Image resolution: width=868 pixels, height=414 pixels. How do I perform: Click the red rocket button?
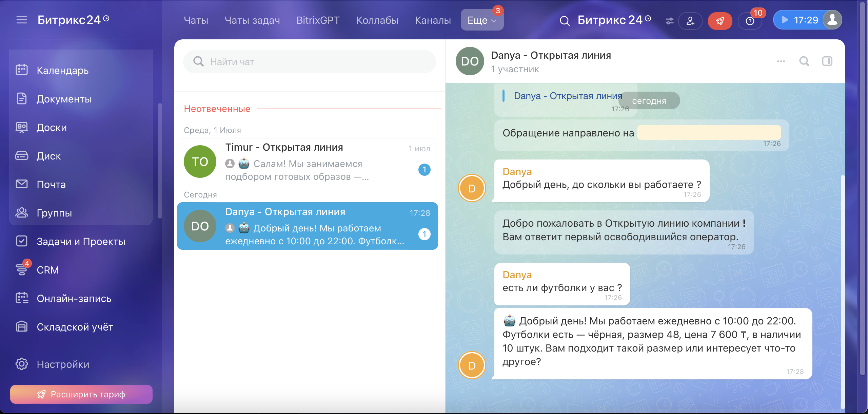pos(720,21)
